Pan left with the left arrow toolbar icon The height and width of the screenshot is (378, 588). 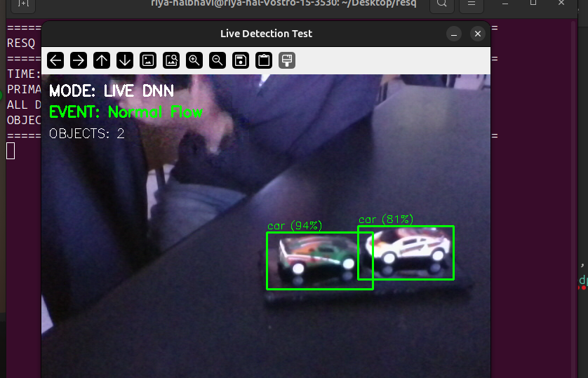[x=55, y=60]
